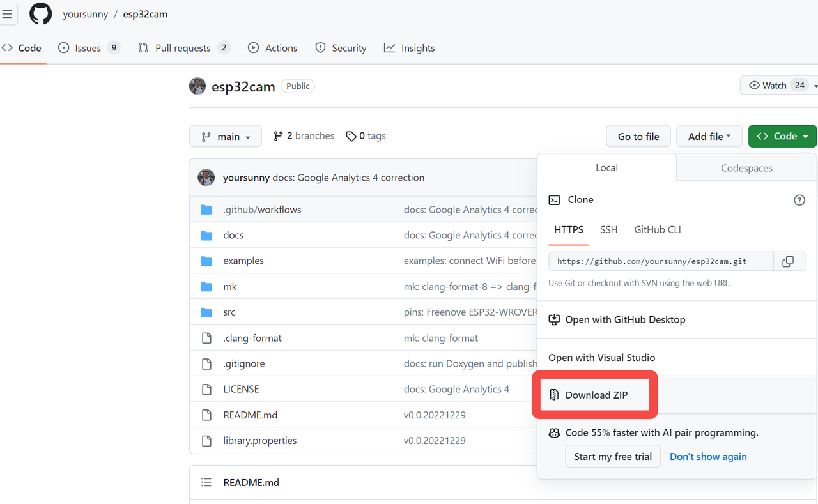Open the main branch dropdown
818x504 pixels.
click(226, 137)
